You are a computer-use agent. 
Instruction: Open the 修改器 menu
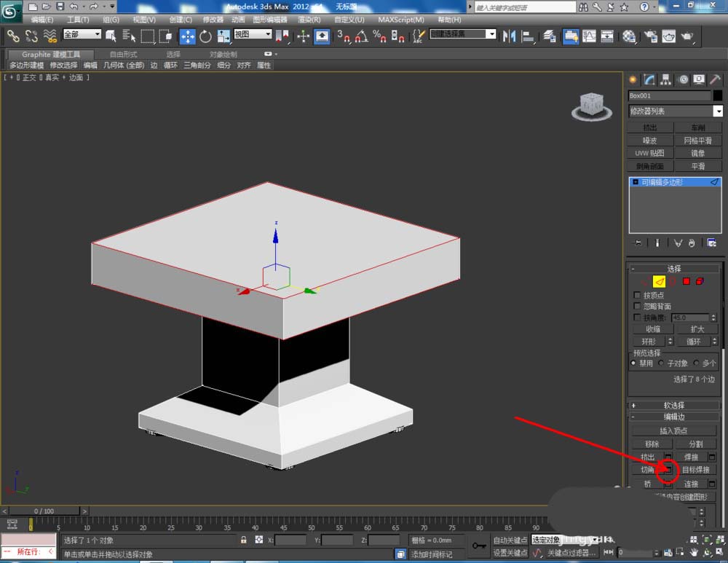coord(213,20)
